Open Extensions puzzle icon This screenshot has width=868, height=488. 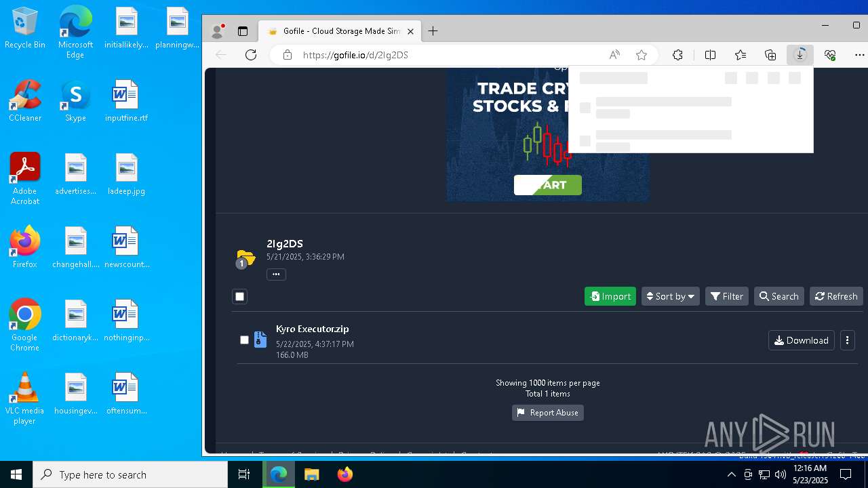[677, 55]
